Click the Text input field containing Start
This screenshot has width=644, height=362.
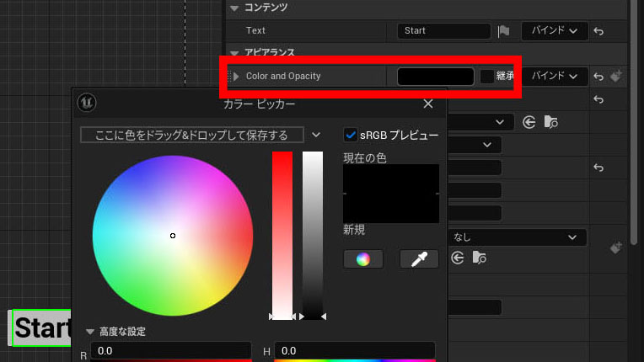tap(444, 31)
